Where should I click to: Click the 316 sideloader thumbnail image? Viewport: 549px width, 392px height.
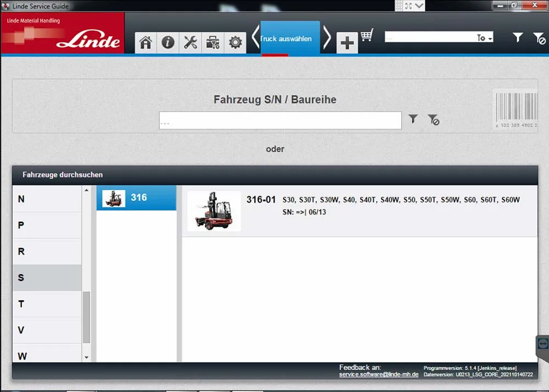click(x=114, y=198)
